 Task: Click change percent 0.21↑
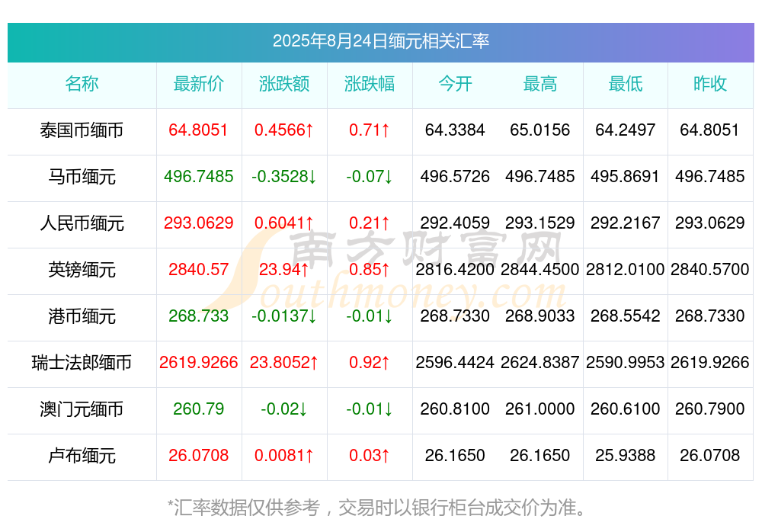370,223
